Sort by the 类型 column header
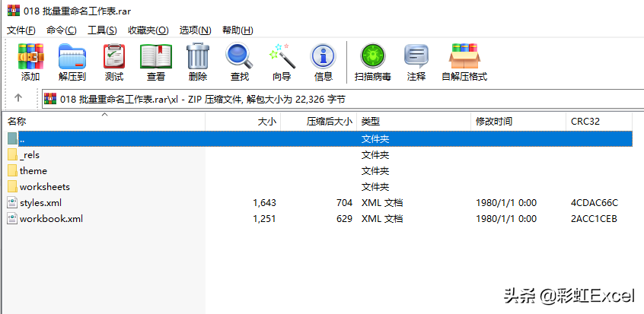Screen dimensions: 644x314 413,122
